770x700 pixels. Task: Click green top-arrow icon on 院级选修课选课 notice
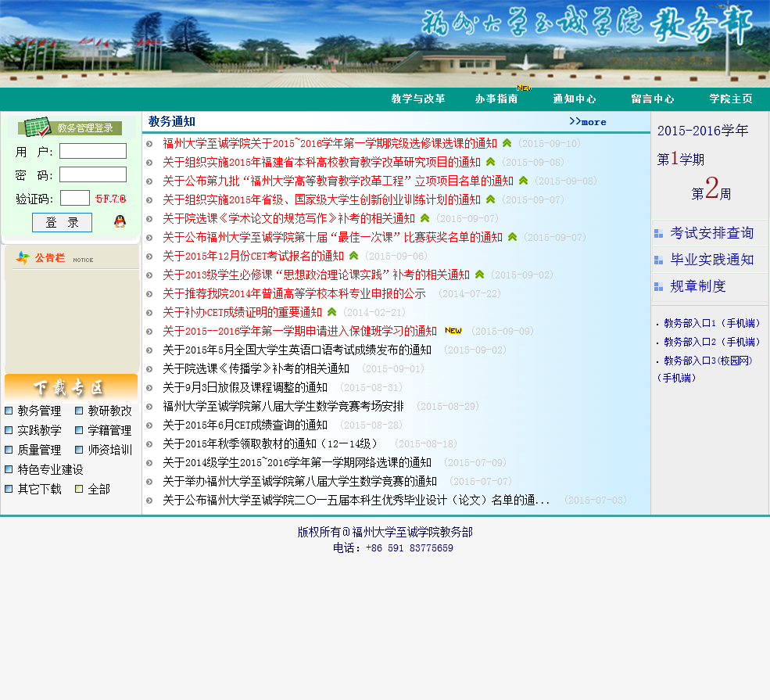(x=507, y=143)
